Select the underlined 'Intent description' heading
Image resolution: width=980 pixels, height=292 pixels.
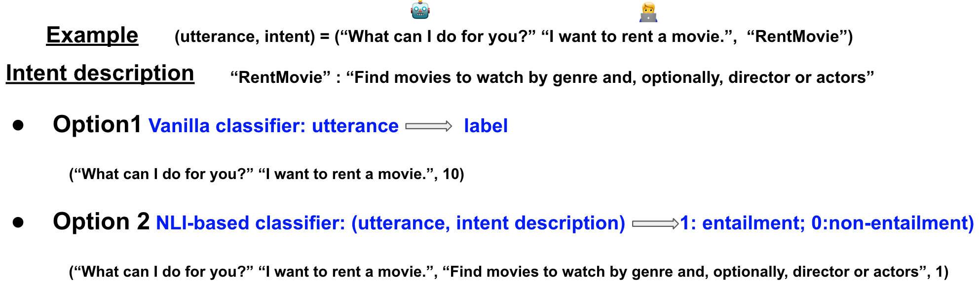coord(100,73)
